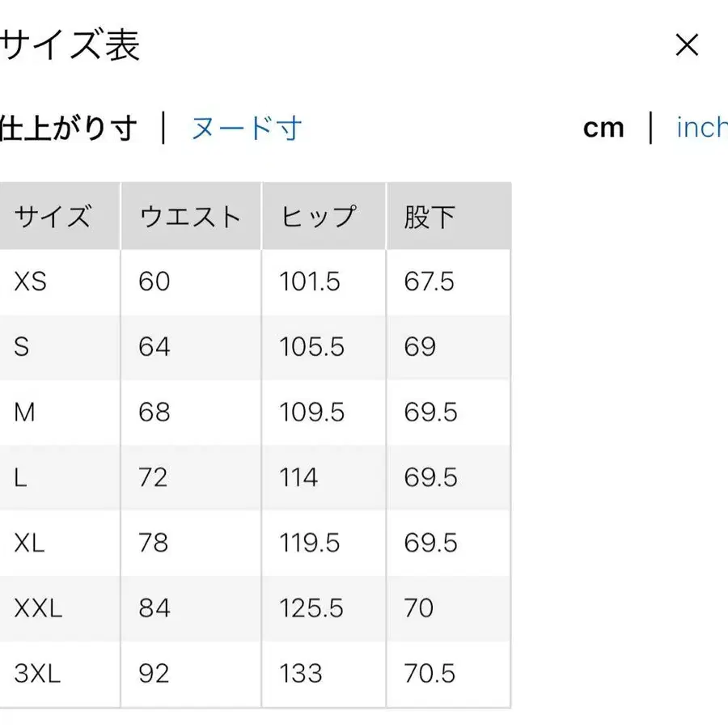Click the 股下 column header
Viewport: 728px width, 728px height.
[430, 216]
